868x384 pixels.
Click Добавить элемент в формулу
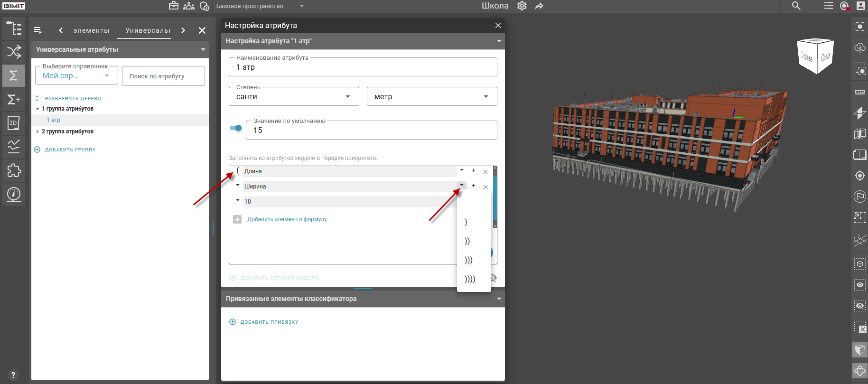(287, 219)
